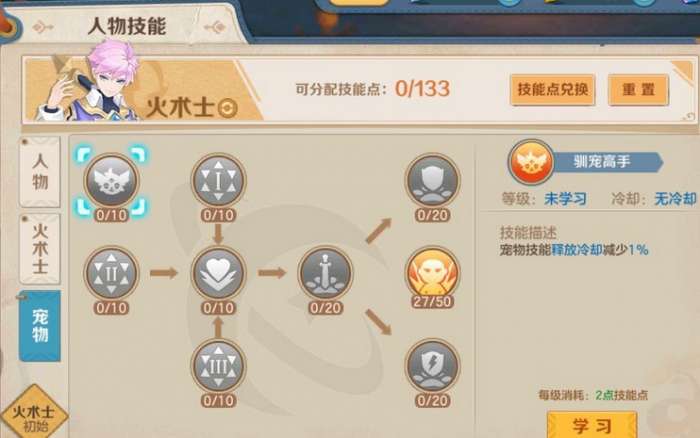Select the 驯宠高手 pet-face skill node
Viewport: 700px width, 438px height.
tap(112, 181)
